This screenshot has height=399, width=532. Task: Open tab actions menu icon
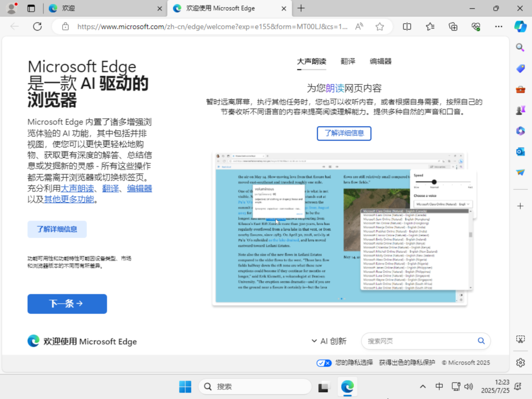click(31, 8)
